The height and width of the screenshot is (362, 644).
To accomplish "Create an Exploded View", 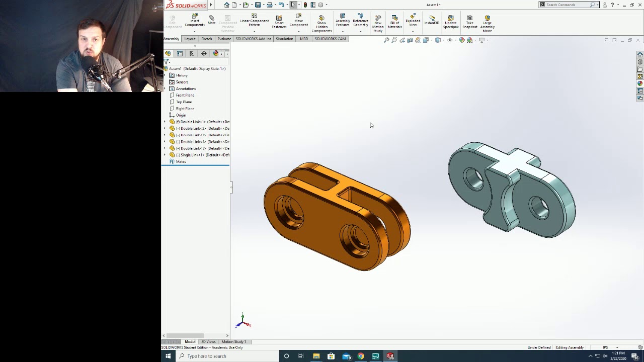I will 413,21.
